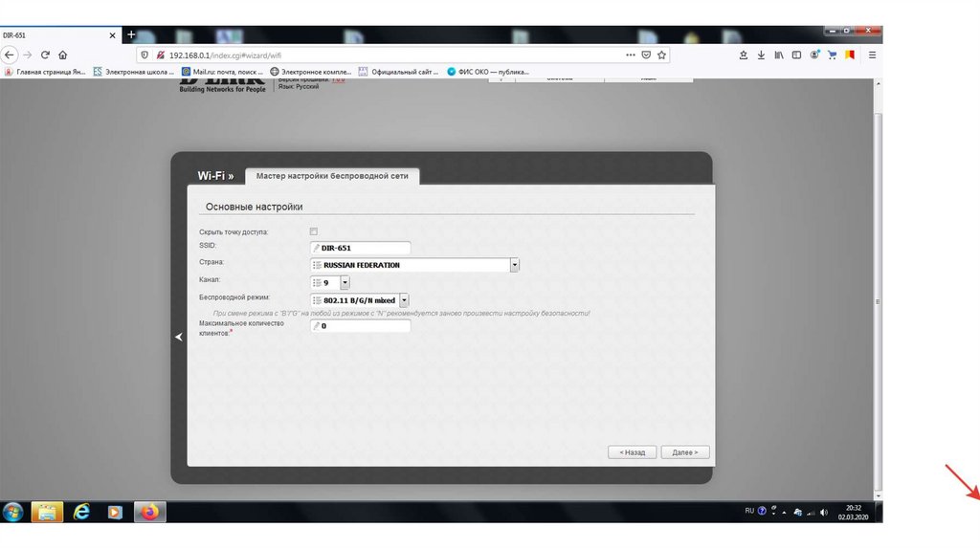Click the tray help question-mark icon
This screenshot has height=549, width=980.
[762, 511]
